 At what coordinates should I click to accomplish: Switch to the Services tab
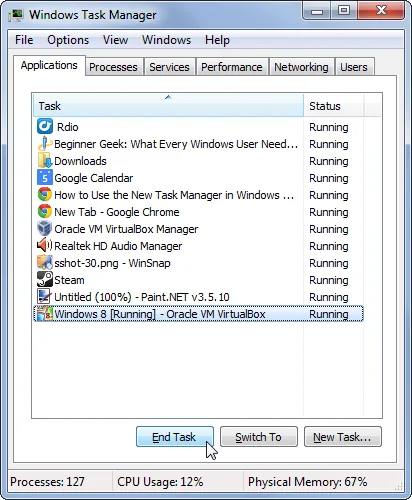pos(169,67)
